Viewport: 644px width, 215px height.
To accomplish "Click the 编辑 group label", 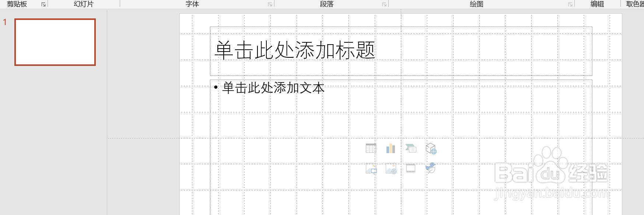I will tap(597, 4).
